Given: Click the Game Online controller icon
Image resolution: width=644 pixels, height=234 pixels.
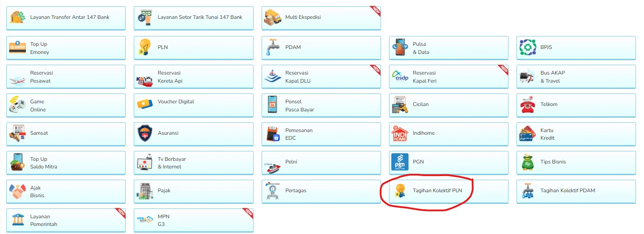Looking at the screenshot, I should coord(18,105).
